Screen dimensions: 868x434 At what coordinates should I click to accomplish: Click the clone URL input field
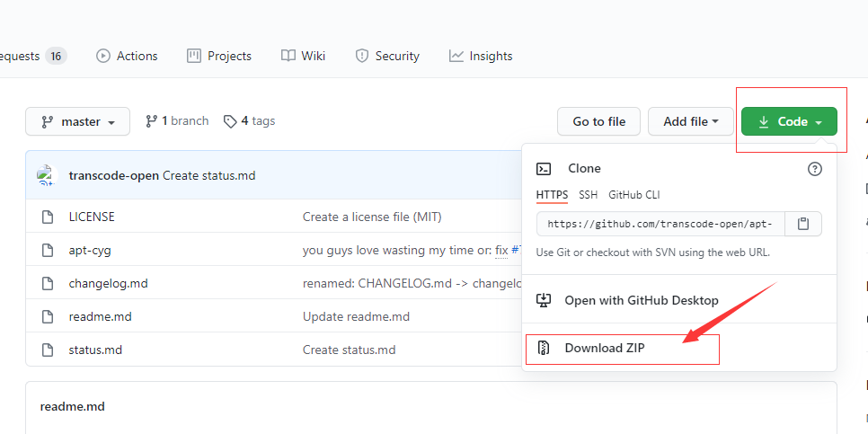[661, 224]
